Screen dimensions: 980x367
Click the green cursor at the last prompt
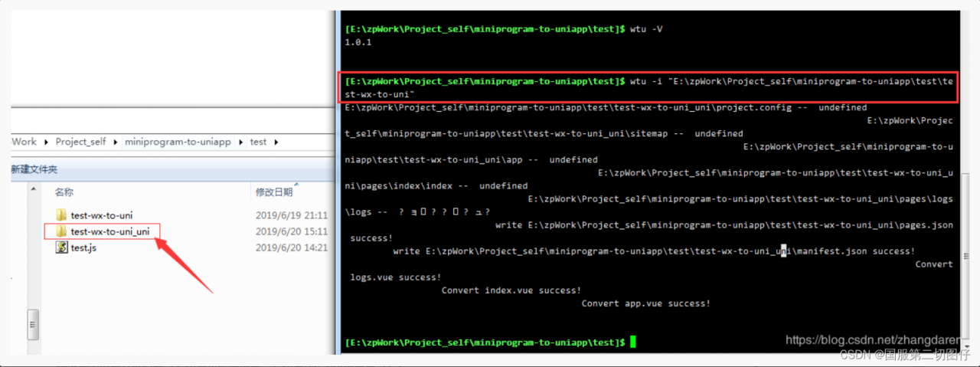tap(632, 342)
